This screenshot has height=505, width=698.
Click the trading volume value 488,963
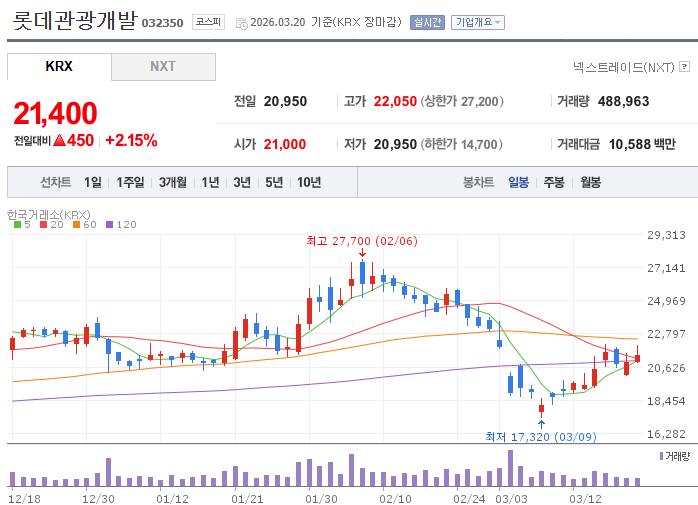click(x=624, y=102)
